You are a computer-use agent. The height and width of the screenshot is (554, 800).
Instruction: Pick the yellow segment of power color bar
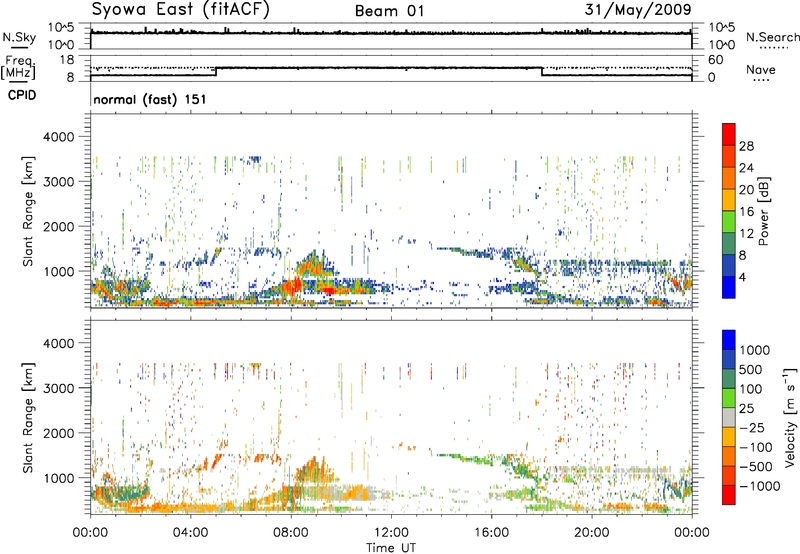pyautogui.click(x=729, y=200)
